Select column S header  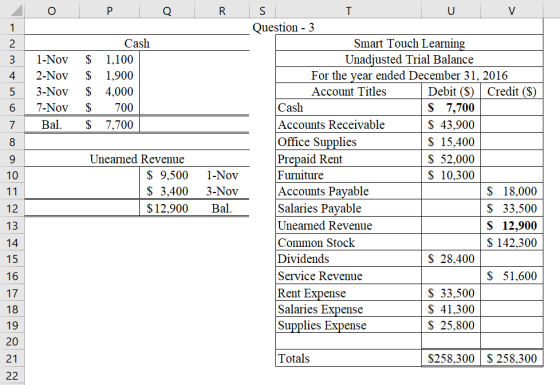(x=262, y=11)
